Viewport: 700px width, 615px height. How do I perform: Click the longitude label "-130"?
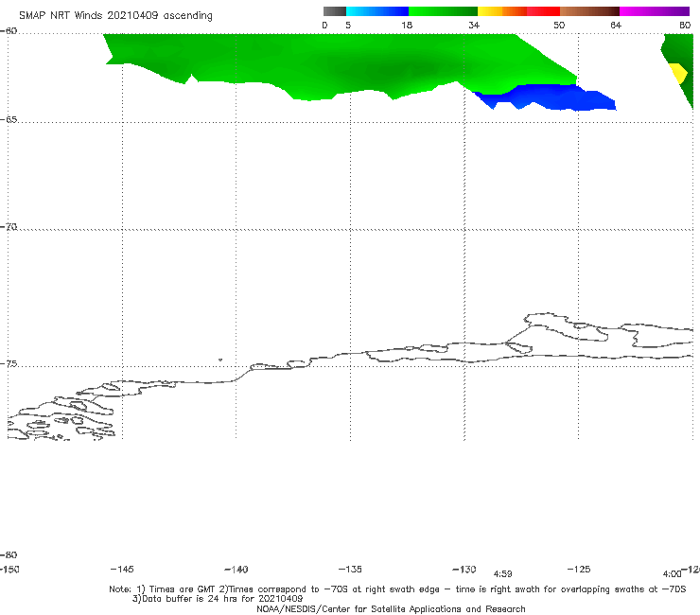point(464,569)
